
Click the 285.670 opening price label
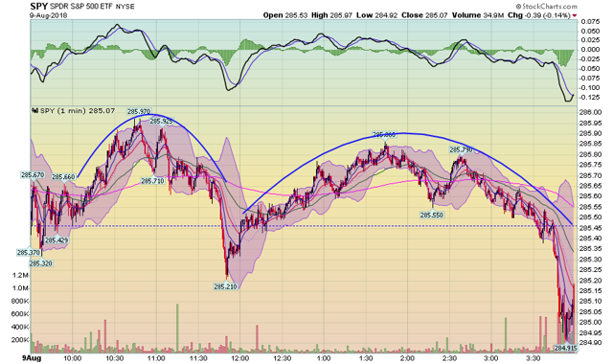[x=33, y=174]
